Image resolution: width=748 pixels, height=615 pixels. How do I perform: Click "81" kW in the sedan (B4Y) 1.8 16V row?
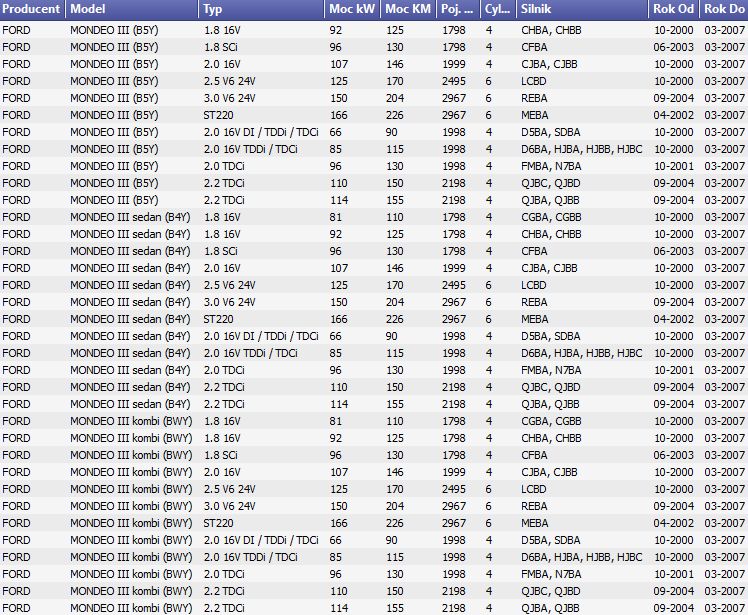(335, 217)
